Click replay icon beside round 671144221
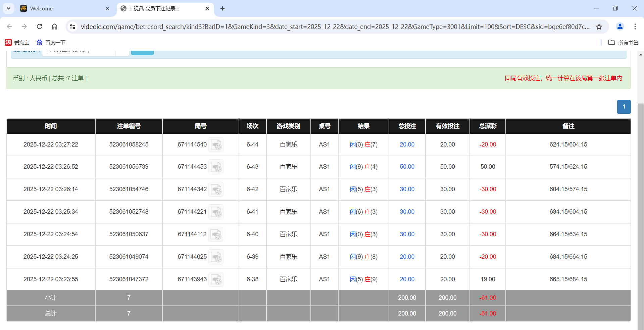 (x=216, y=212)
